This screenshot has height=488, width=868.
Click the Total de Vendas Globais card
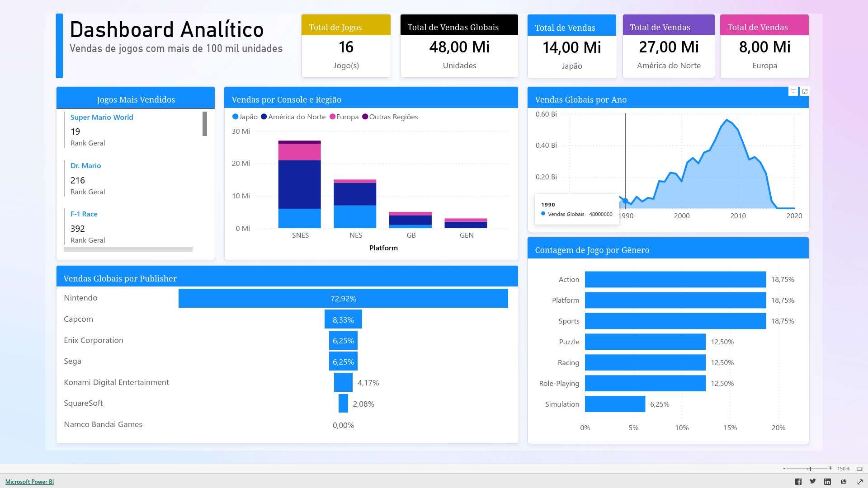coord(459,46)
